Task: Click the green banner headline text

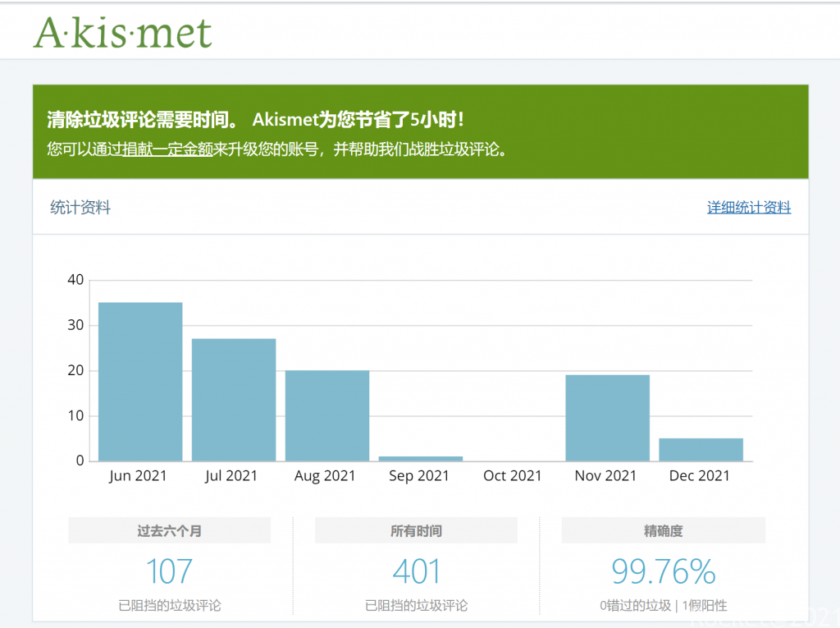Action: pos(256,120)
